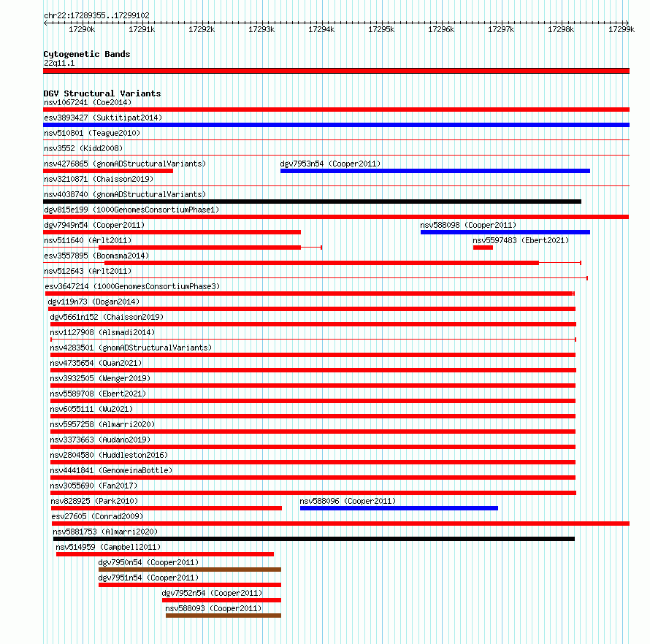Screen dimensions: 650x644
Task: Click the 17290k ruler tick label
Action: [82, 29]
